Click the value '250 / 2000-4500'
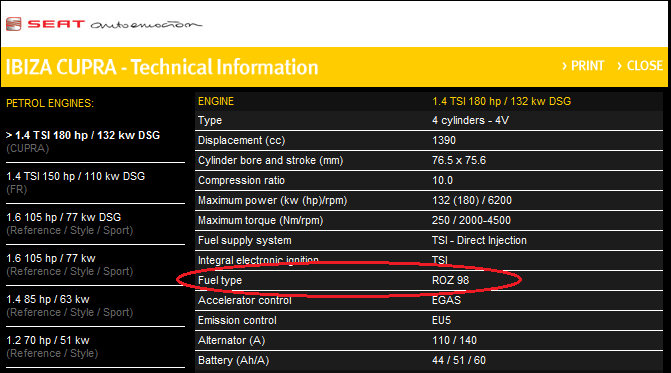This screenshot has height=373, width=671. (x=471, y=220)
